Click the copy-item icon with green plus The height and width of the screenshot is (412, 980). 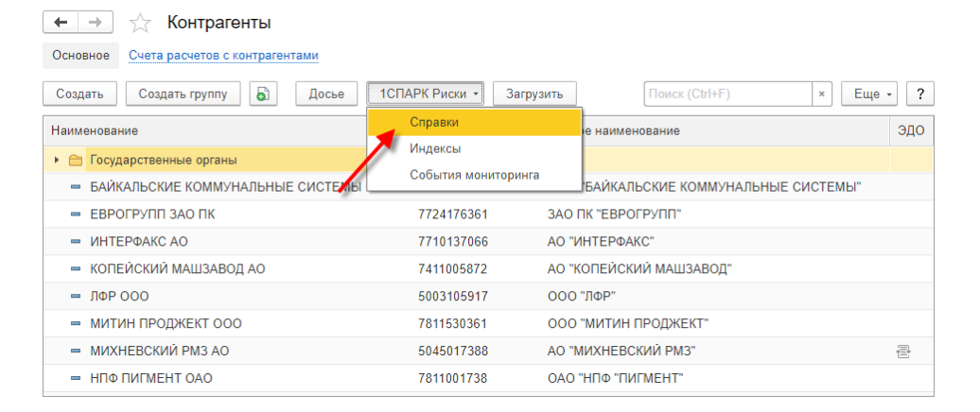click(x=263, y=94)
